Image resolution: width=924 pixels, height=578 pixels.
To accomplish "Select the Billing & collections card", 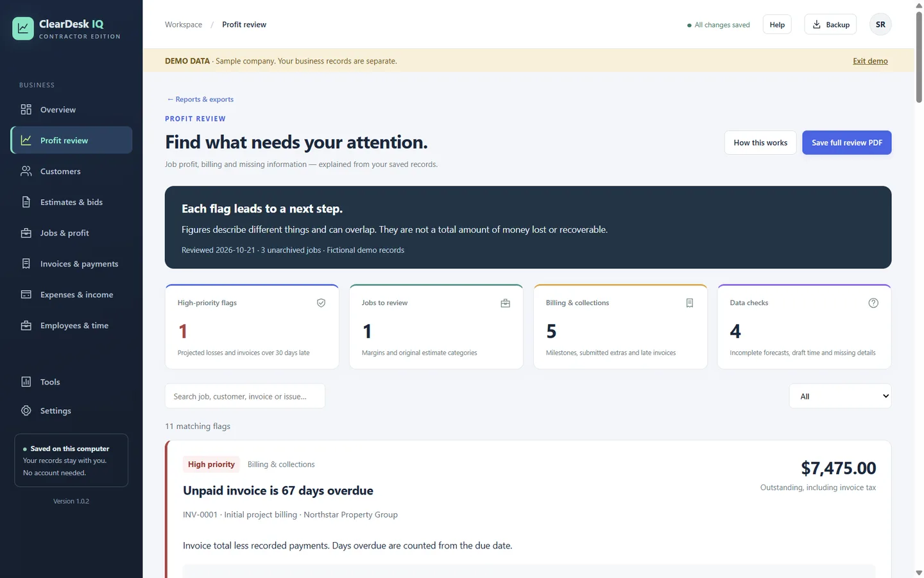I will click(620, 326).
